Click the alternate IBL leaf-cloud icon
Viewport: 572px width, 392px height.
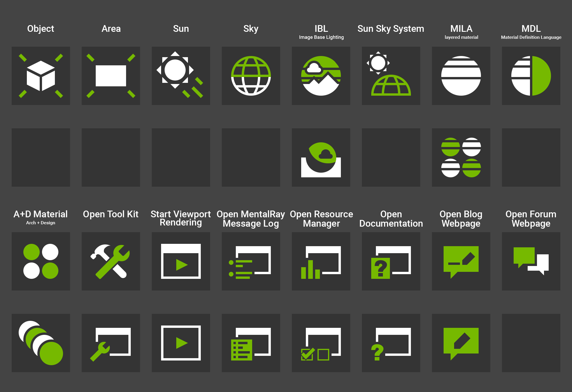tap(321, 157)
